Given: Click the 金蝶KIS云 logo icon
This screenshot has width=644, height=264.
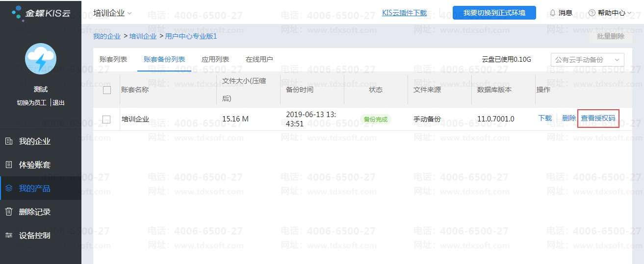Looking at the screenshot, I should pyautogui.click(x=17, y=12).
